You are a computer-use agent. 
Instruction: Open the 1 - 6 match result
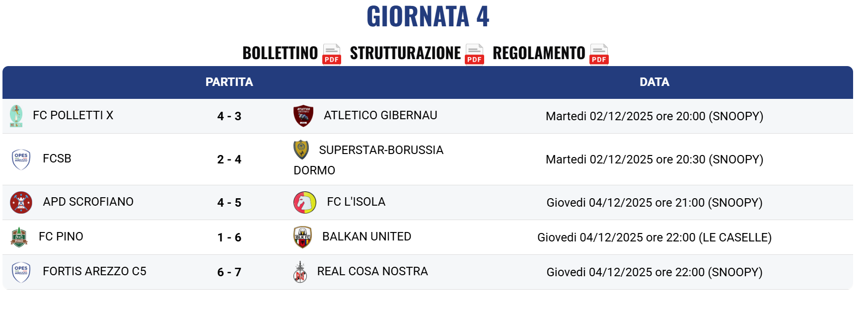229,237
